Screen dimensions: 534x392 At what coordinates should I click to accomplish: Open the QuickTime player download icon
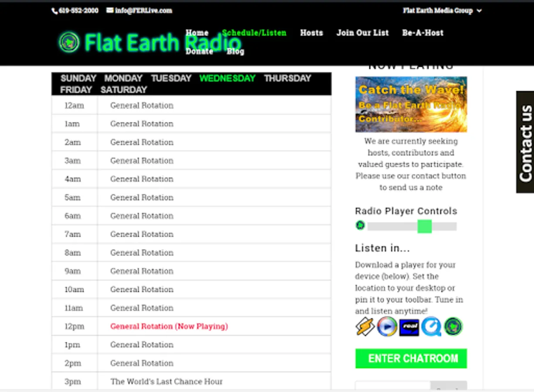point(431,326)
